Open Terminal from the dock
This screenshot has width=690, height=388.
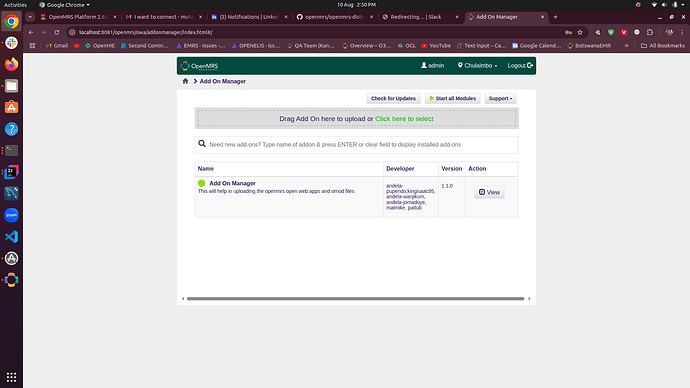pos(11,150)
